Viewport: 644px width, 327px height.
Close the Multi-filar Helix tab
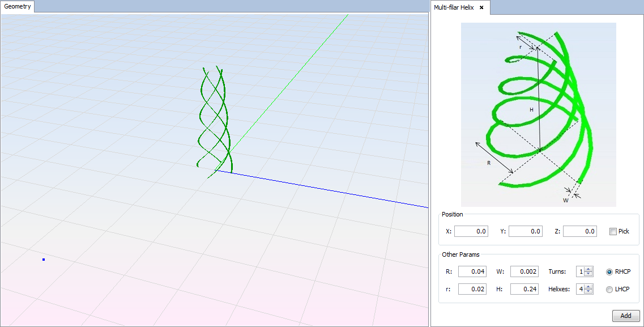click(481, 7)
